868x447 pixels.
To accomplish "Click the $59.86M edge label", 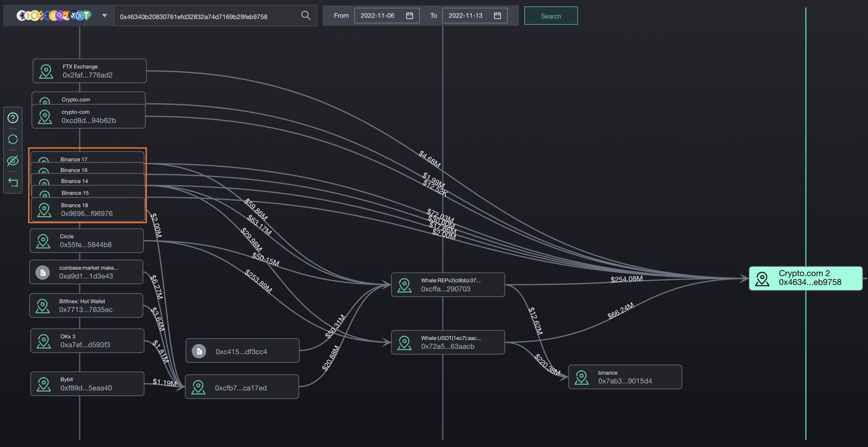I will 256,209.
